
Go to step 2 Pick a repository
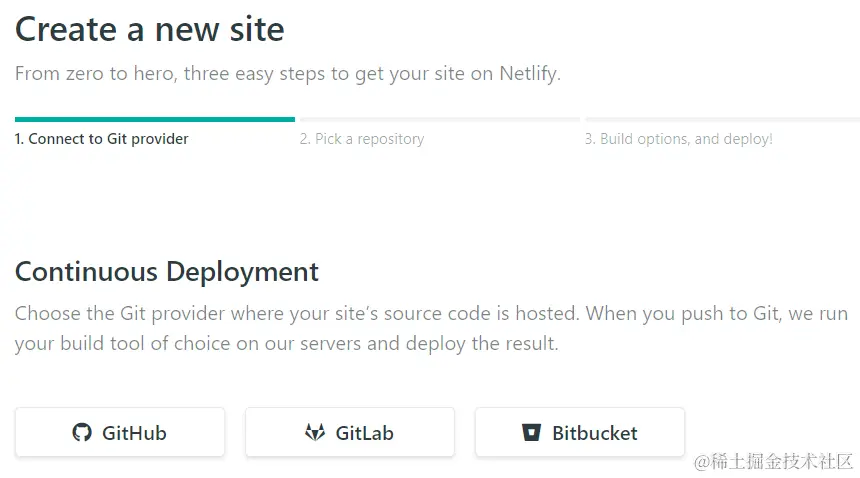[362, 139]
